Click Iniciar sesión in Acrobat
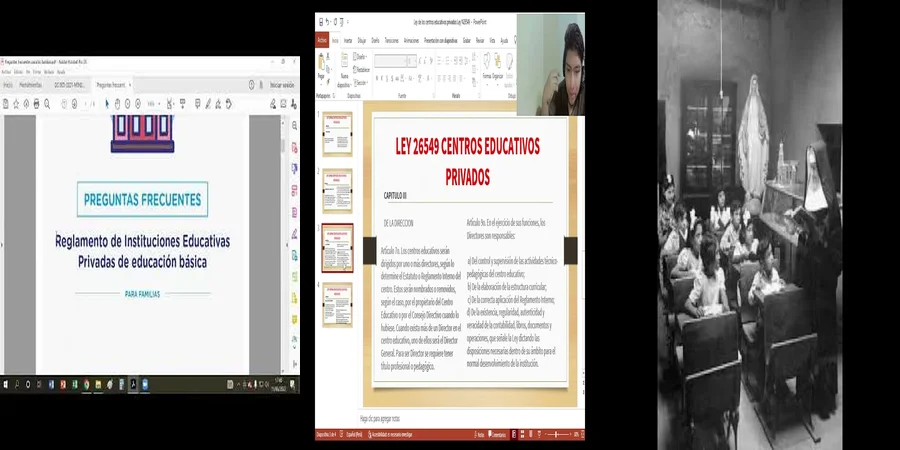This screenshot has height=450, width=900. point(282,85)
